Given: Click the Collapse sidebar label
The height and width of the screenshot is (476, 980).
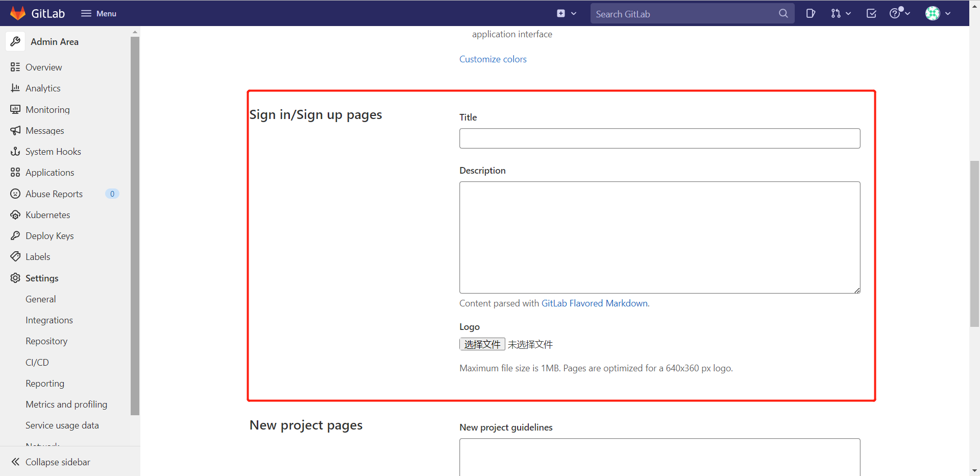Looking at the screenshot, I should pos(58,462).
